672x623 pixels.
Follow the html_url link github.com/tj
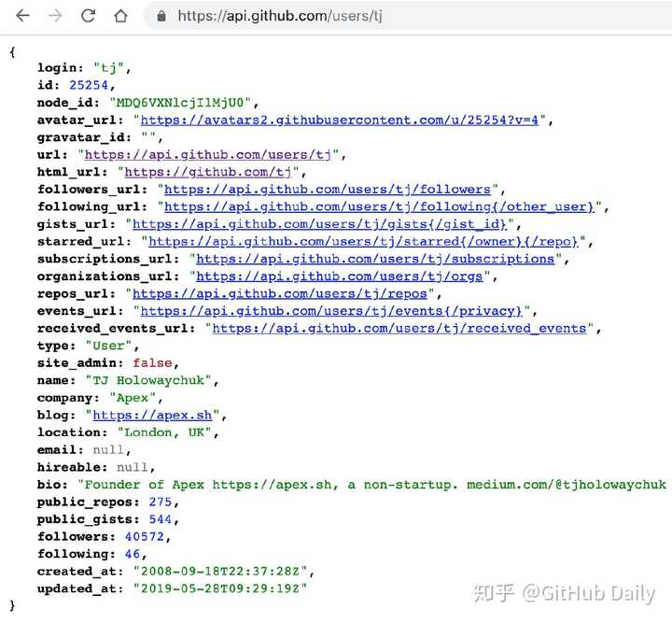[208, 173]
